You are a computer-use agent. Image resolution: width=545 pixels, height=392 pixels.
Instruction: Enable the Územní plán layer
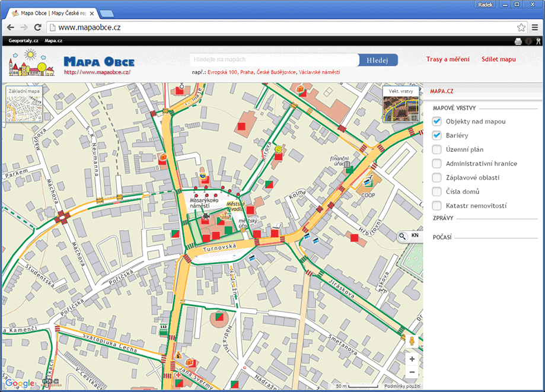437,149
